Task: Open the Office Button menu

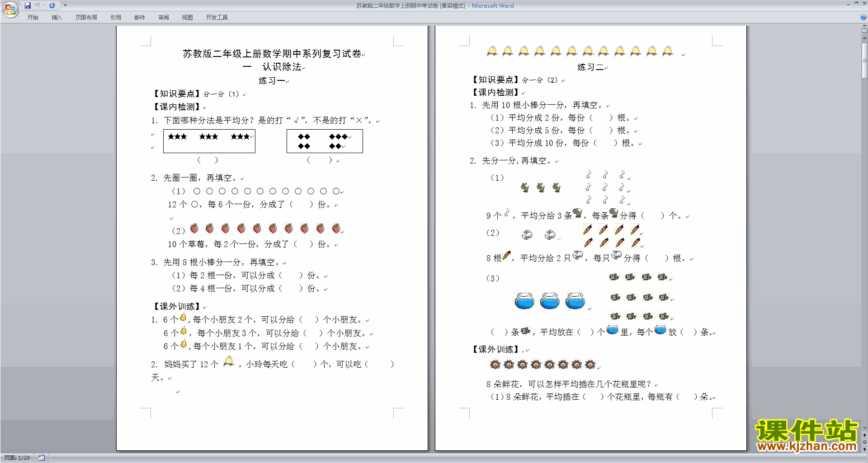Action: tap(10, 9)
